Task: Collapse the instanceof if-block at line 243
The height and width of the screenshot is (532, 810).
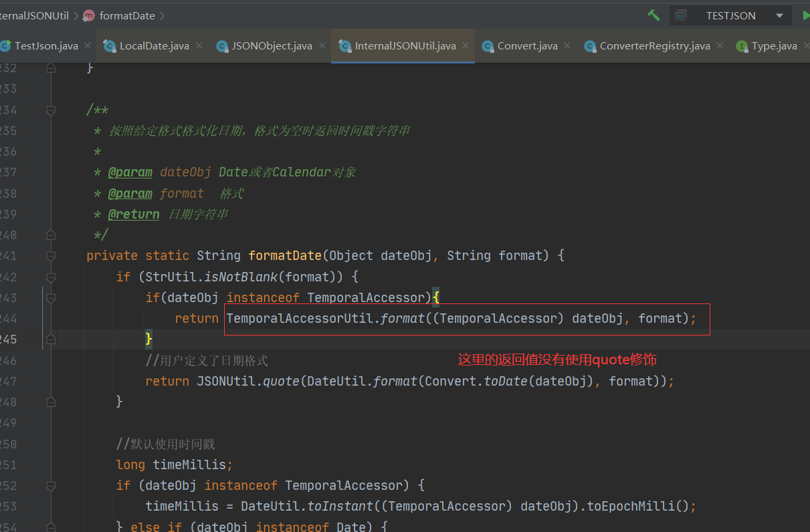Action: [x=51, y=297]
